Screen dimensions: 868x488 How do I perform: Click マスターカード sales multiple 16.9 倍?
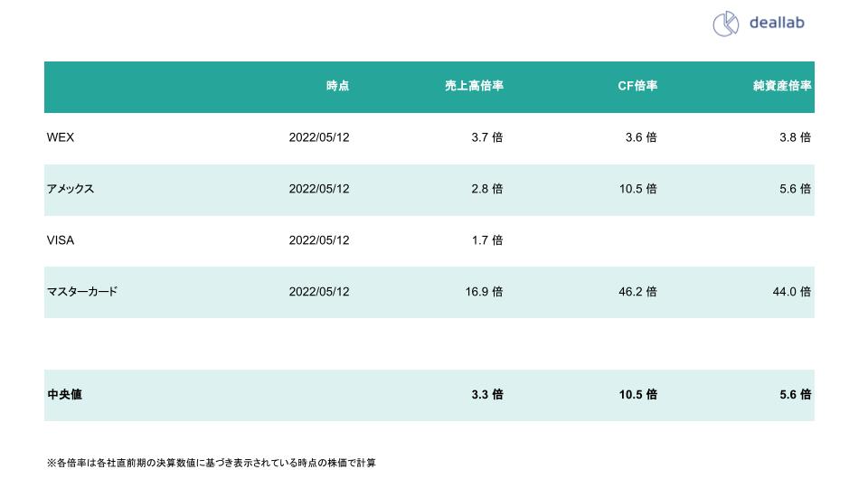tap(484, 292)
